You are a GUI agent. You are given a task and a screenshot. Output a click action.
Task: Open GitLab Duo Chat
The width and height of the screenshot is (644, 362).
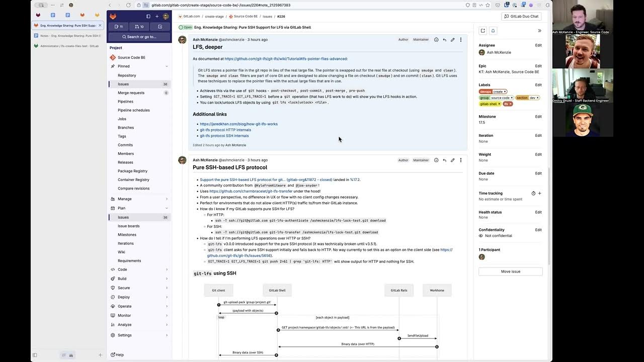(521, 16)
